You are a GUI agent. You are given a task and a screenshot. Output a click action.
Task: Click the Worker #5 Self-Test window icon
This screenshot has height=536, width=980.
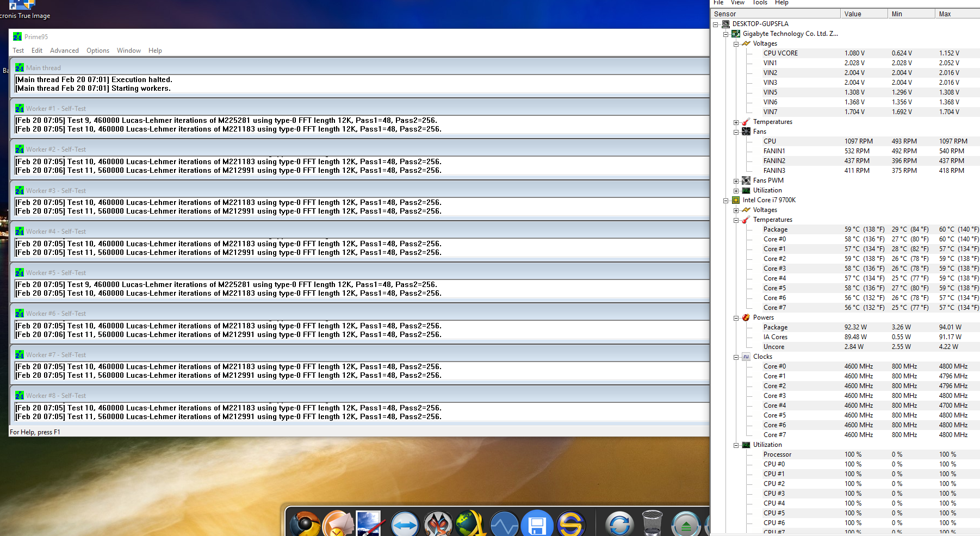point(20,273)
